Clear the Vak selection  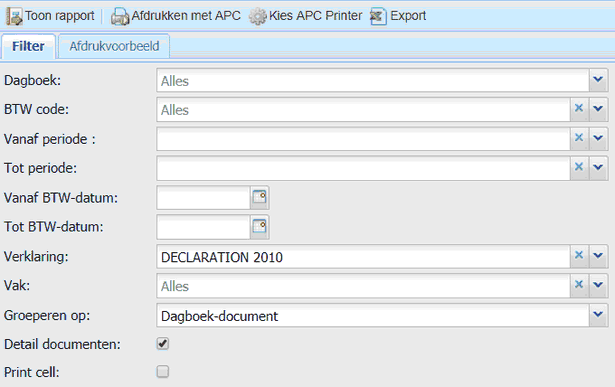579,285
